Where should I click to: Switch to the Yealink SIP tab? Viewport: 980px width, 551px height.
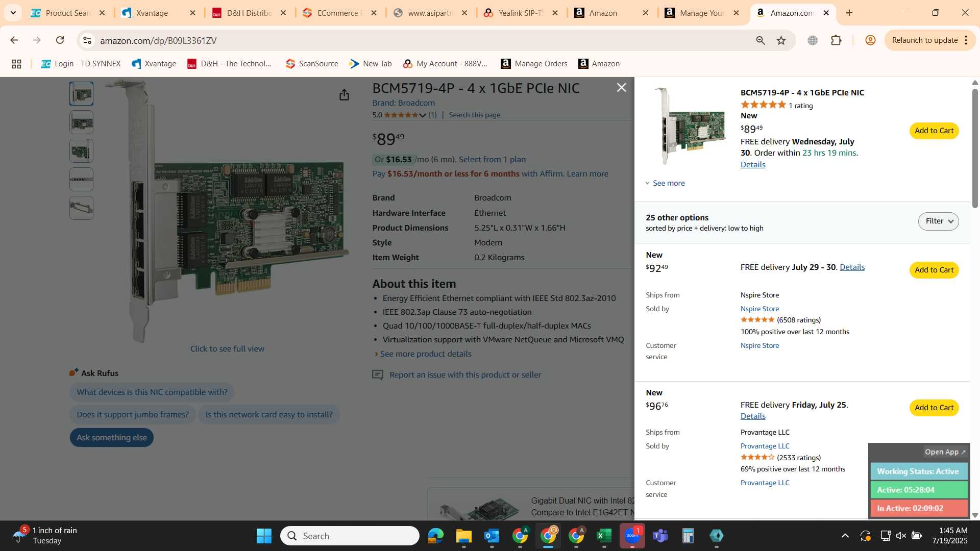[521, 13]
